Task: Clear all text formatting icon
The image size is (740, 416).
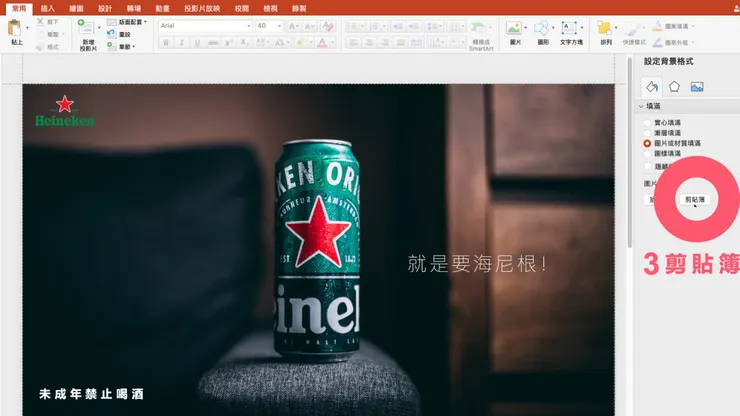Action: [x=328, y=26]
